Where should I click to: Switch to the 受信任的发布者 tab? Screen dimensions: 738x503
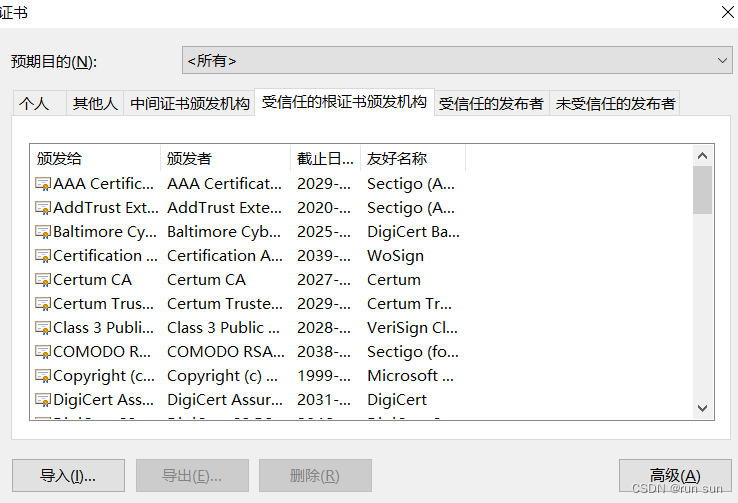[491, 103]
